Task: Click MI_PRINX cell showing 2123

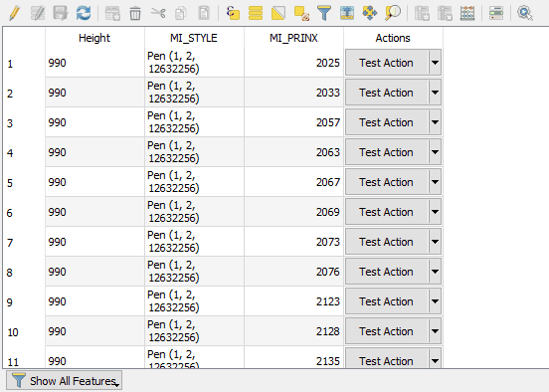Action: pos(293,301)
